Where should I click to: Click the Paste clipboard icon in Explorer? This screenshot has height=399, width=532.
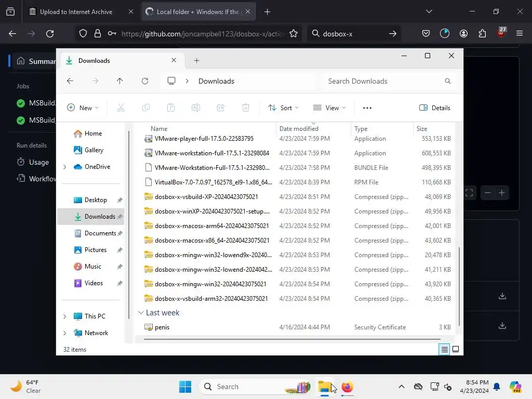click(x=170, y=108)
